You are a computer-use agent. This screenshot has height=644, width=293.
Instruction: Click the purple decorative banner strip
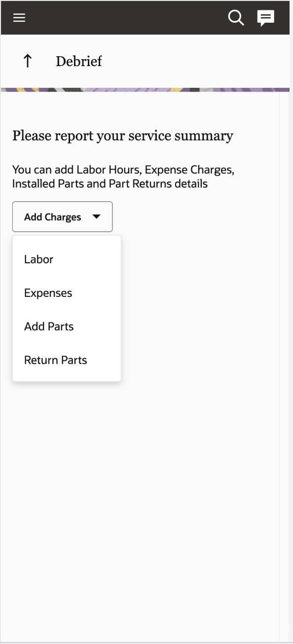coord(145,90)
